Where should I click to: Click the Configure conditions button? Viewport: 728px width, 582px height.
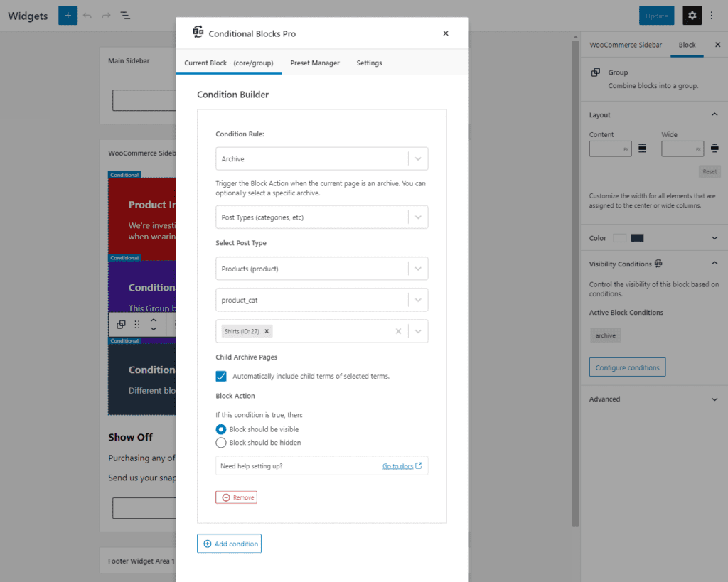(x=627, y=367)
